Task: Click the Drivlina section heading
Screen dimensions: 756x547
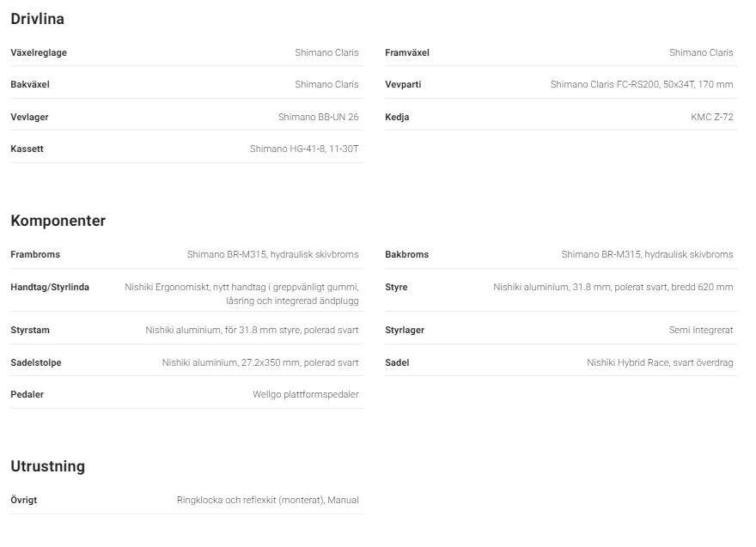Action: pyautogui.click(x=37, y=19)
